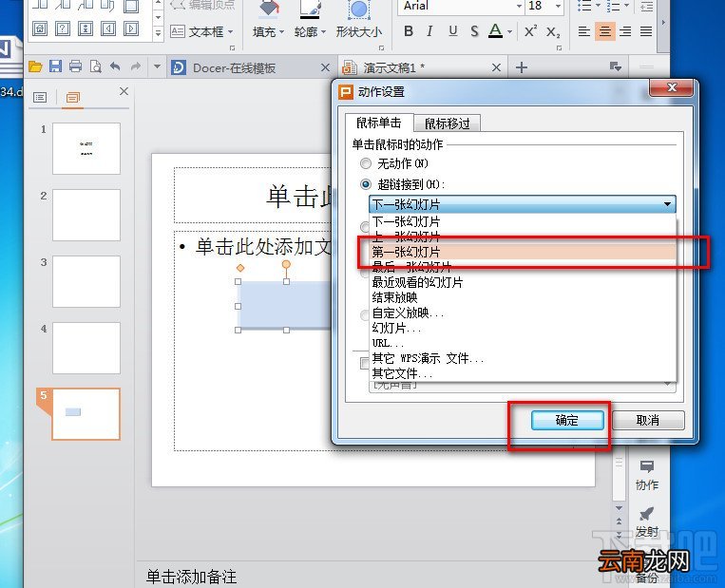Open the Arial font name dropdown
Screen dimensions: 725x588
[x=519, y=6]
